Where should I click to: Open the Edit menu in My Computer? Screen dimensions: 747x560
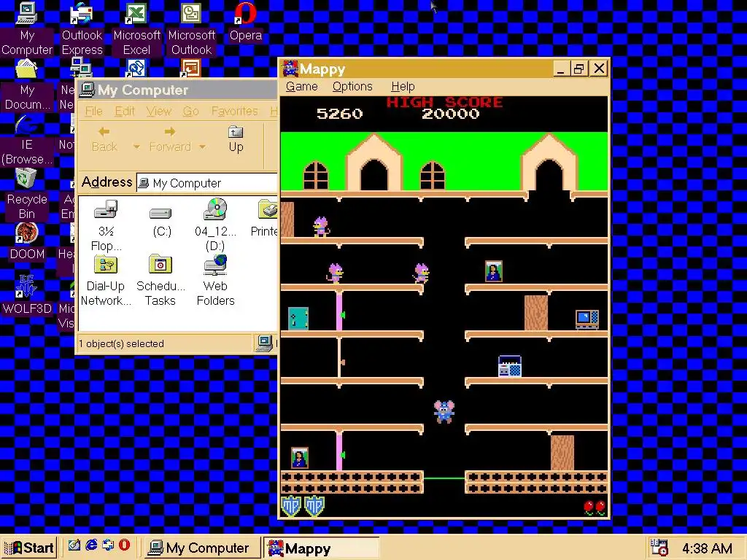coord(124,112)
